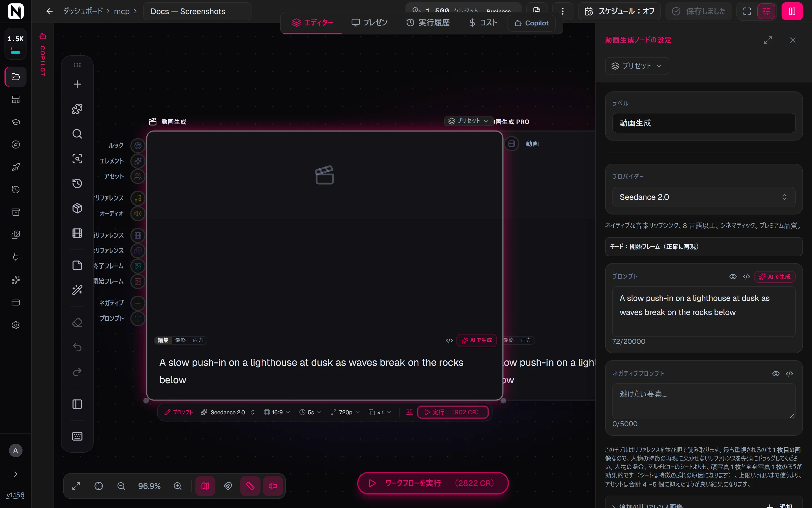Click the ネガティブプロンプト text area

(704, 401)
